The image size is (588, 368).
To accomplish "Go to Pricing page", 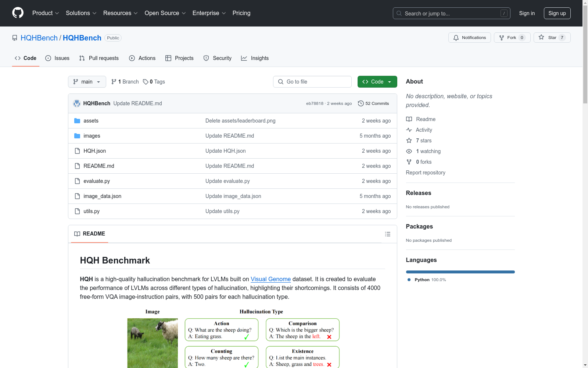I will pyautogui.click(x=241, y=13).
